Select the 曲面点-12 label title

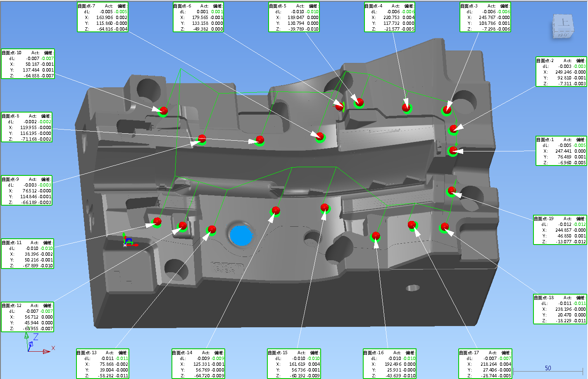[x=12, y=305]
